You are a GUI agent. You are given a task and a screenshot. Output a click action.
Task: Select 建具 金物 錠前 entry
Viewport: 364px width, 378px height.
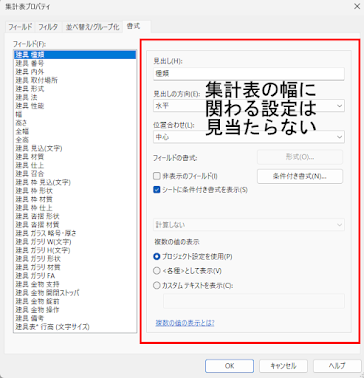pos(75,301)
